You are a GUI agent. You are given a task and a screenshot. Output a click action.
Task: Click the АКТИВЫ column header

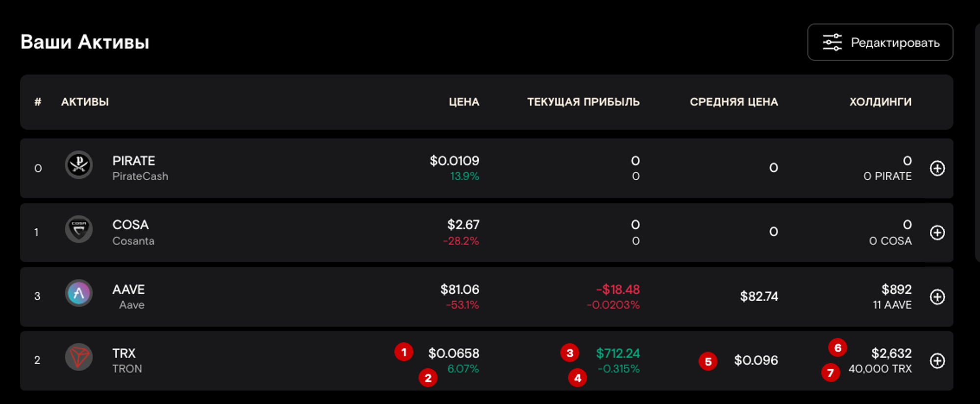[x=85, y=102]
